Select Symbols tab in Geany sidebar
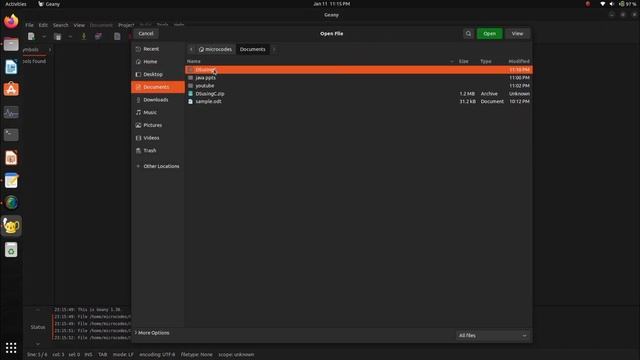 pyautogui.click(x=31, y=50)
